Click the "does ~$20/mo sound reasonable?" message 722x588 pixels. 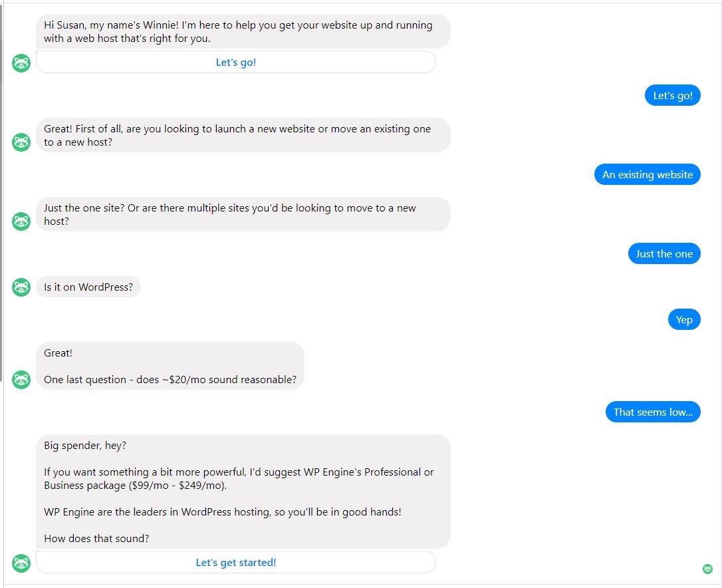[170, 367]
